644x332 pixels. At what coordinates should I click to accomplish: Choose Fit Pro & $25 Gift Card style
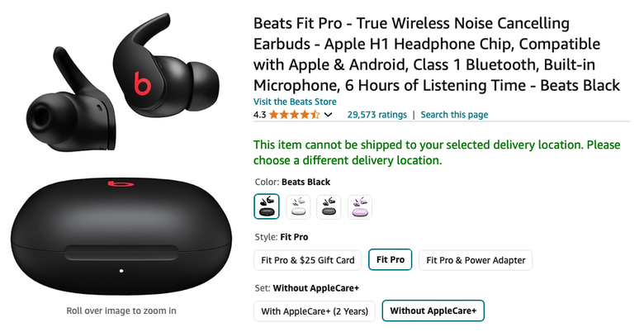308,260
